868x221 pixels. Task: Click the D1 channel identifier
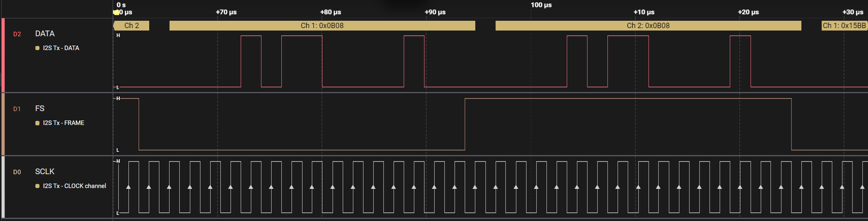tap(17, 109)
